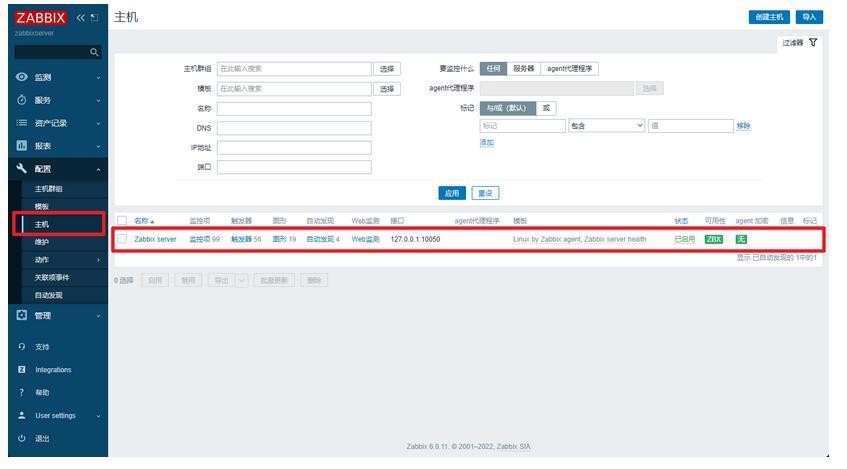Select 服务器 in the 要监控什么 option group

pyautogui.click(x=523, y=69)
